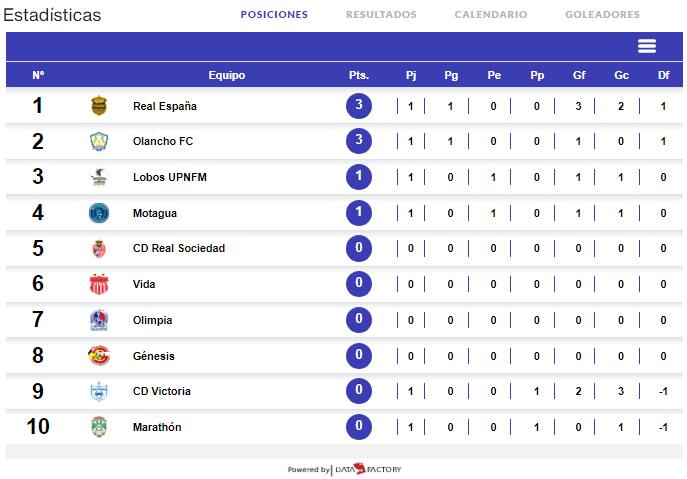This screenshot has width=687, height=479.
Task: Select the Posiciones tab
Action: [274, 15]
